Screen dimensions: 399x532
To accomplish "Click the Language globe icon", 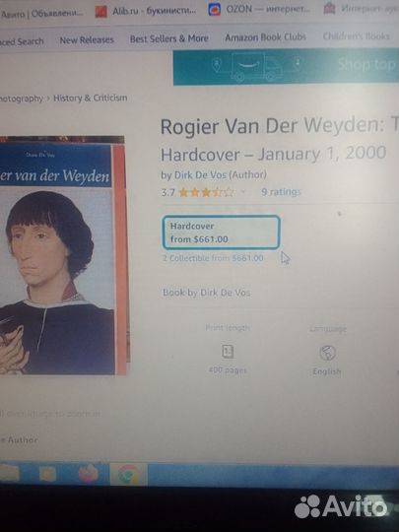I will pyautogui.click(x=327, y=353).
